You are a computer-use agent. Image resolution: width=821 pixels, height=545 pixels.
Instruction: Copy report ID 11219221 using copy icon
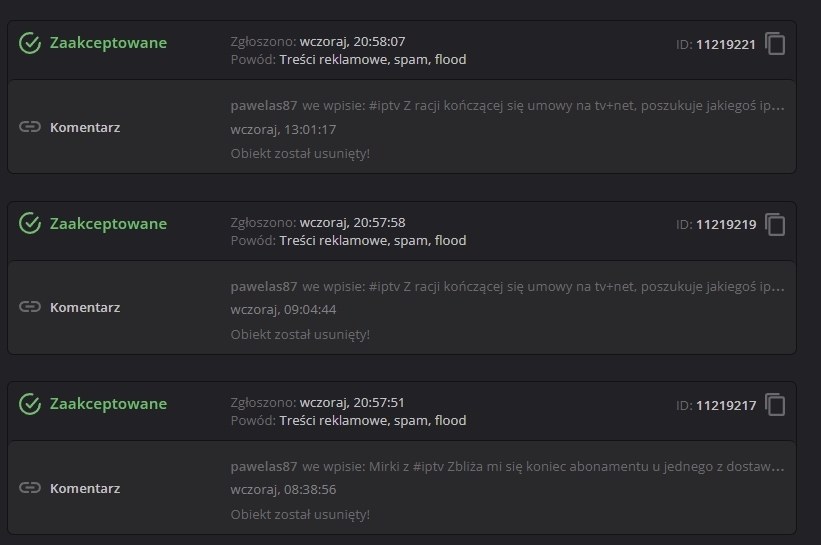pos(775,44)
